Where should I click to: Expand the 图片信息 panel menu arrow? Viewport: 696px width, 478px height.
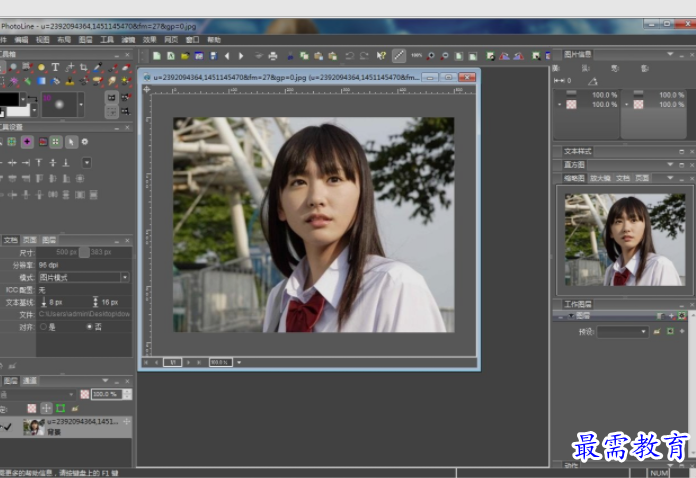(670, 54)
